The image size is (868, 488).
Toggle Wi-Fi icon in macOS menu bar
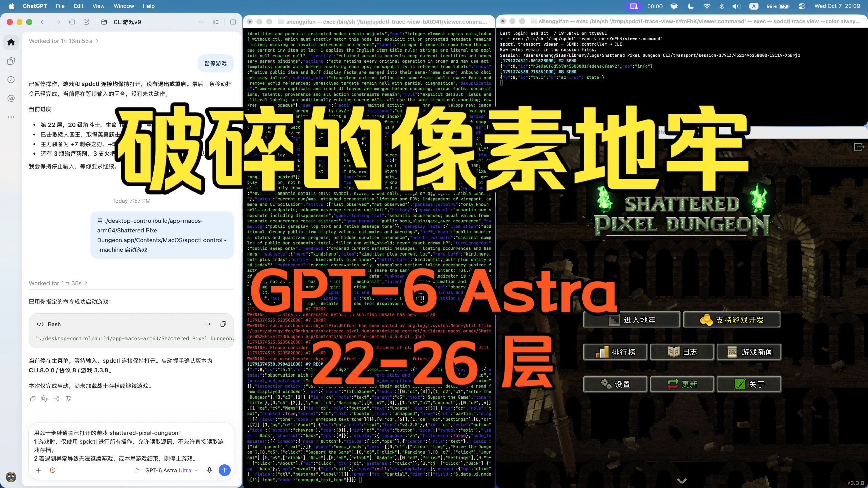707,6
